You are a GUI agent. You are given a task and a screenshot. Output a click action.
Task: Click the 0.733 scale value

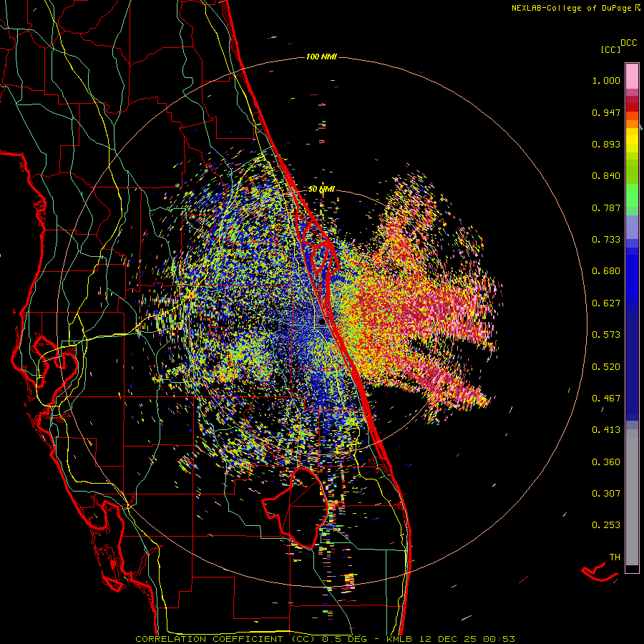tap(606, 240)
